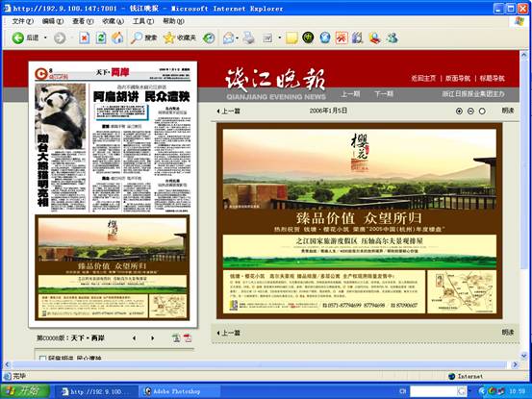This screenshot has height=399, width=532.
Task: Expand the Edit button dropdown arrow
Action: point(280,37)
